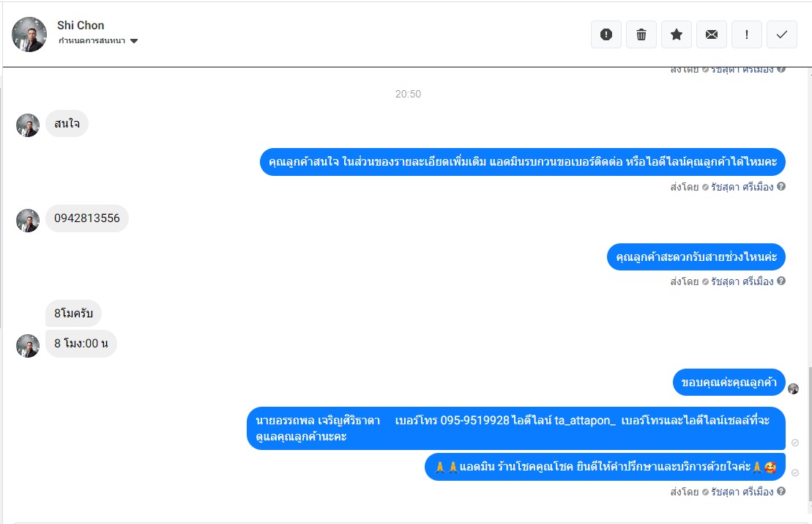
Task: Click help icon beside last sender name
Action: coord(781,491)
